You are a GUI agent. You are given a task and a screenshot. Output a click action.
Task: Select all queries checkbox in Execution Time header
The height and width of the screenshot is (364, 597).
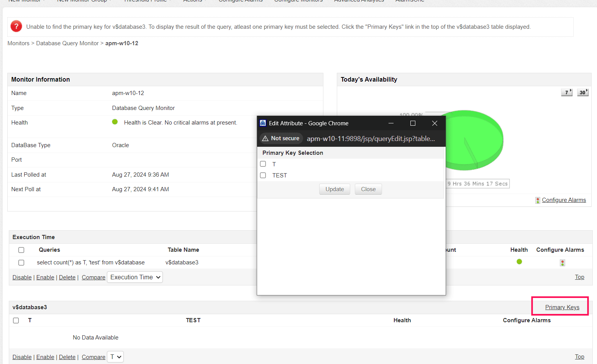[x=21, y=250]
